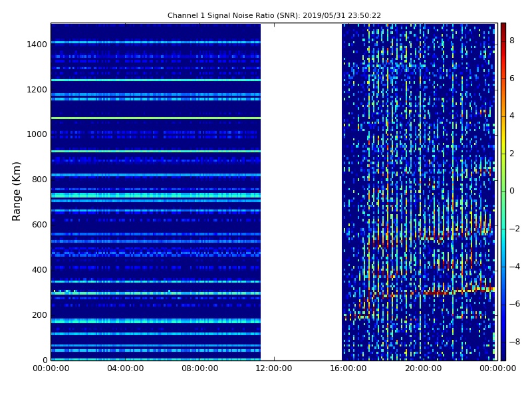Click the 400 range tick label

point(39,270)
